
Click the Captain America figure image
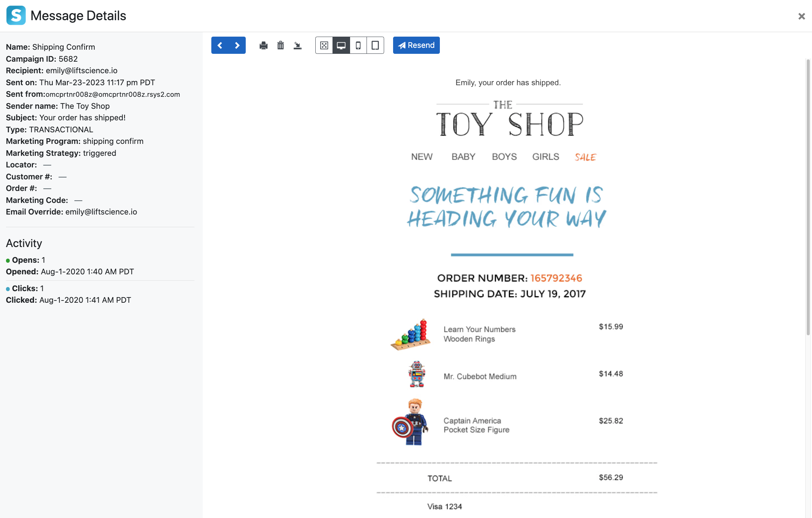click(410, 422)
